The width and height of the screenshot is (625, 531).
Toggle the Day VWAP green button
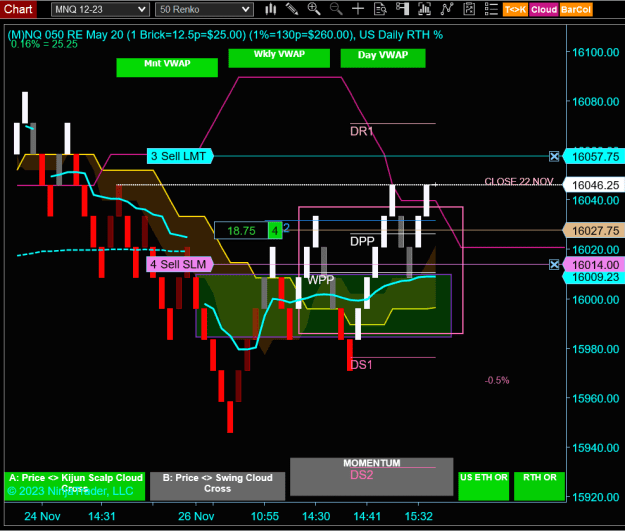point(383,58)
